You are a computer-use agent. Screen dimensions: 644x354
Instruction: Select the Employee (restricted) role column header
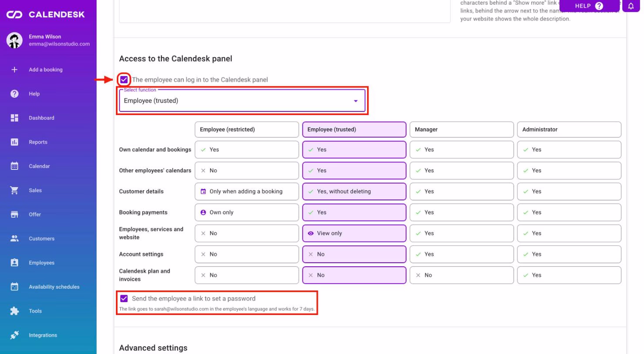tap(247, 129)
